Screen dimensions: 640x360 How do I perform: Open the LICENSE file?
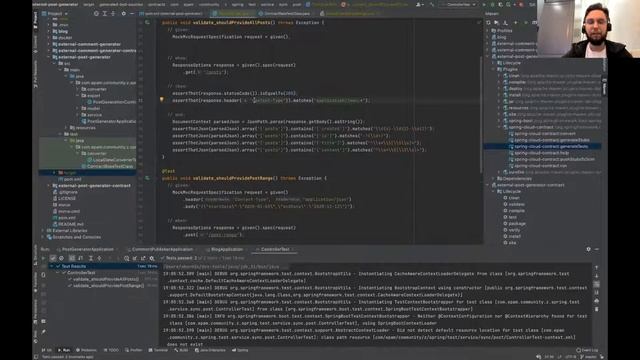[x=64, y=198]
